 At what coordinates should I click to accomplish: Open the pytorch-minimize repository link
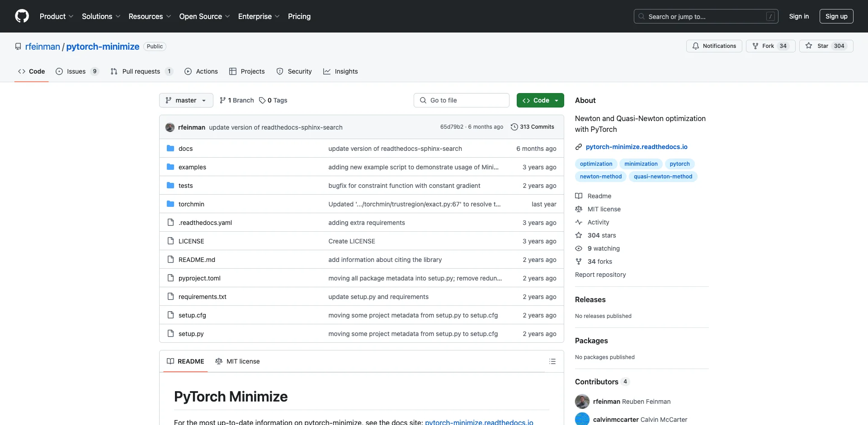pyautogui.click(x=103, y=47)
